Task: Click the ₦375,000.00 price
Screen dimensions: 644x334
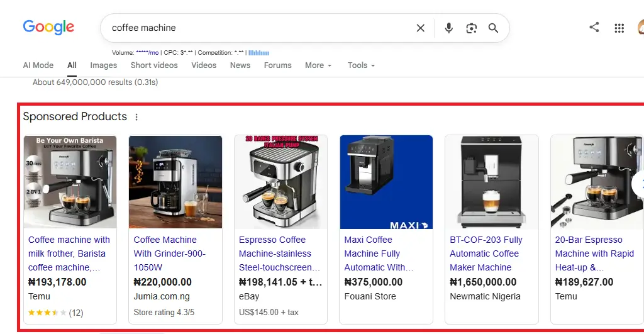Action: [x=374, y=282]
